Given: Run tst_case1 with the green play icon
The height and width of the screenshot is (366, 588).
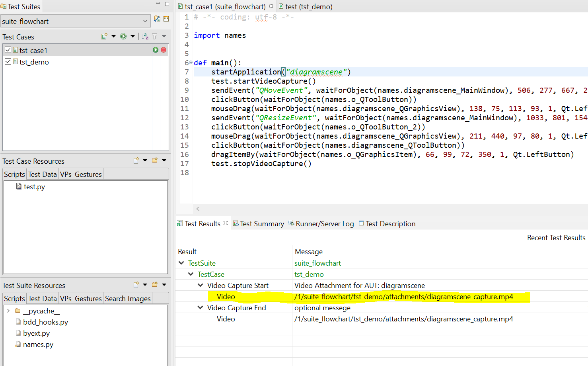Looking at the screenshot, I should (155, 49).
